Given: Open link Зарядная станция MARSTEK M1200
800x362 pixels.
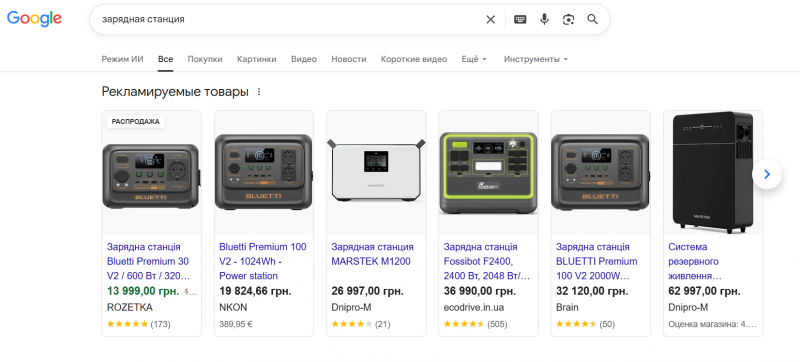Looking at the screenshot, I should click(x=372, y=254).
